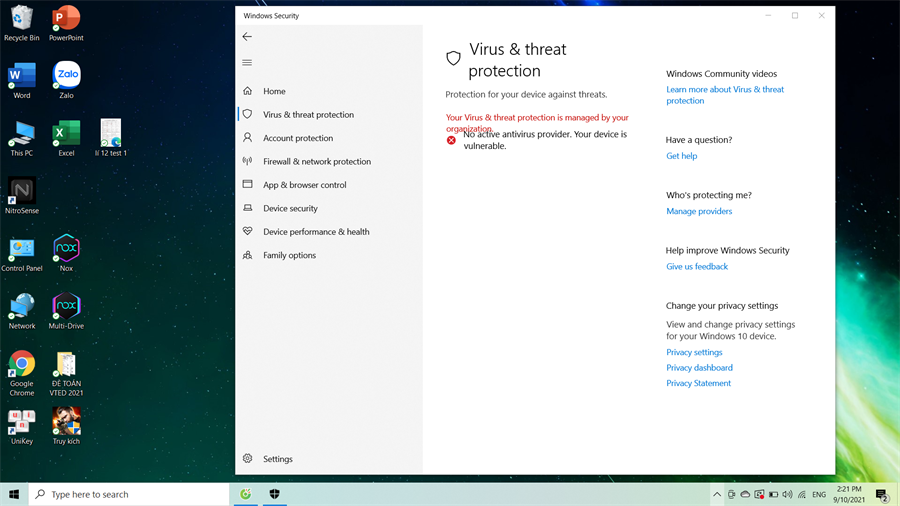Image resolution: width=900 pixels, height=506 pixels.
Task: Open the Manage providers link
Action: 699,211
